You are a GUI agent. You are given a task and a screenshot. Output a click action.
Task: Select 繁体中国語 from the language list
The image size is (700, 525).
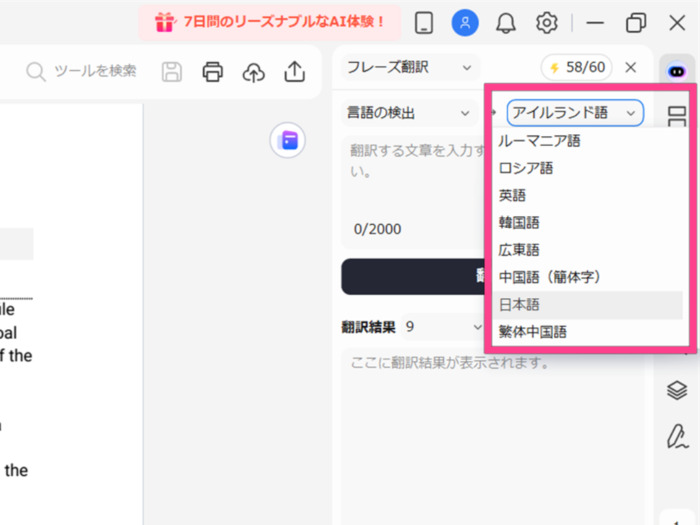pos(588,332)
